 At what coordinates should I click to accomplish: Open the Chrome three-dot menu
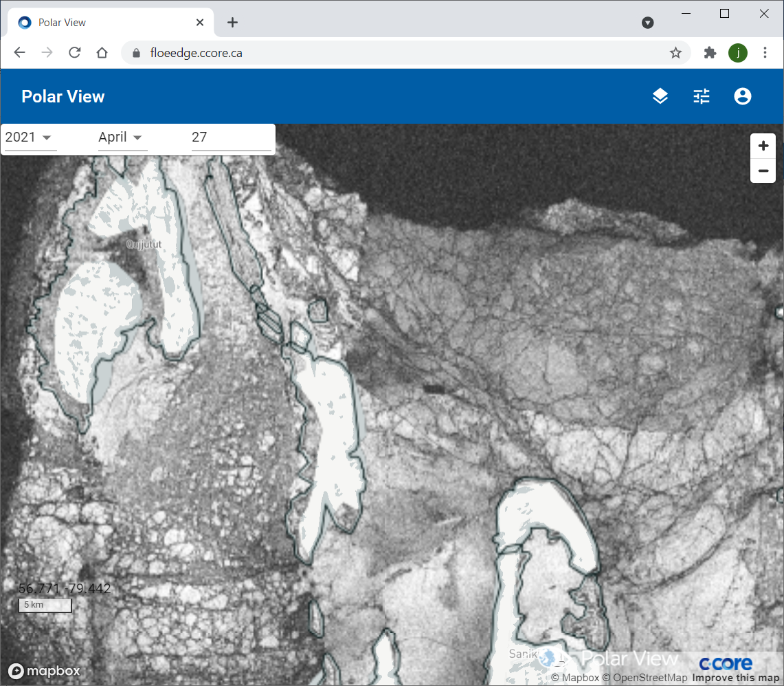(x=765, y=53)
